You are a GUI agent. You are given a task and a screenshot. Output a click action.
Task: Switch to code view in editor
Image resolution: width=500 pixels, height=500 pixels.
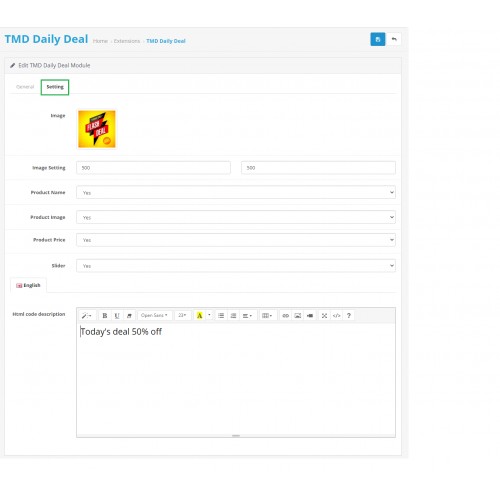(x=336, y=315)
